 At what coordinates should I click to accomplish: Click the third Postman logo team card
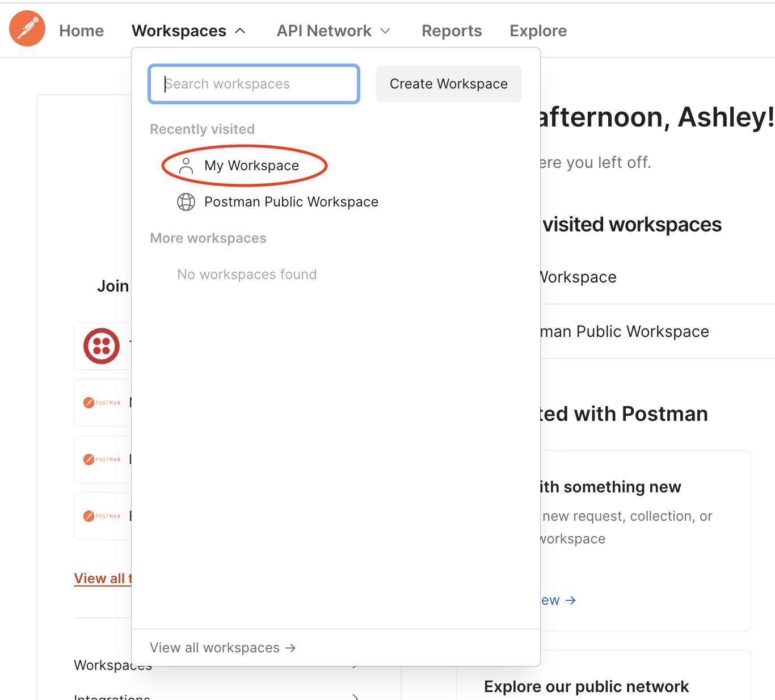pyautogui.click(x=103, y=516)
